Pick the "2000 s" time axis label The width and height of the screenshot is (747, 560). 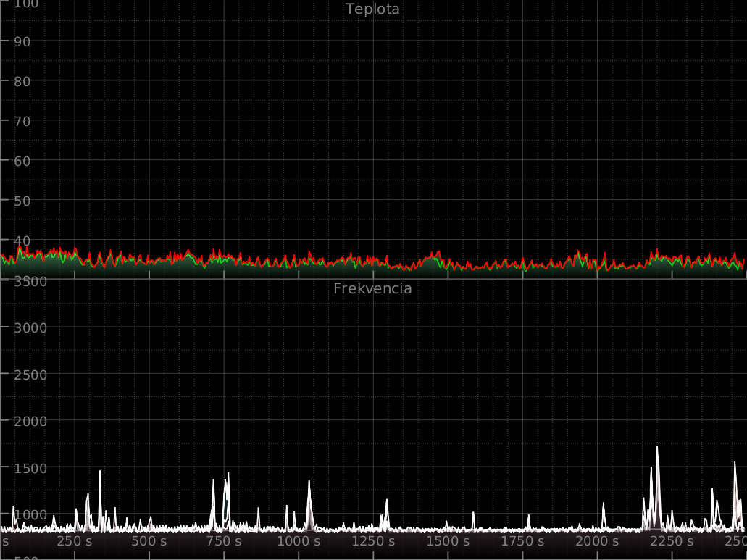598,541
